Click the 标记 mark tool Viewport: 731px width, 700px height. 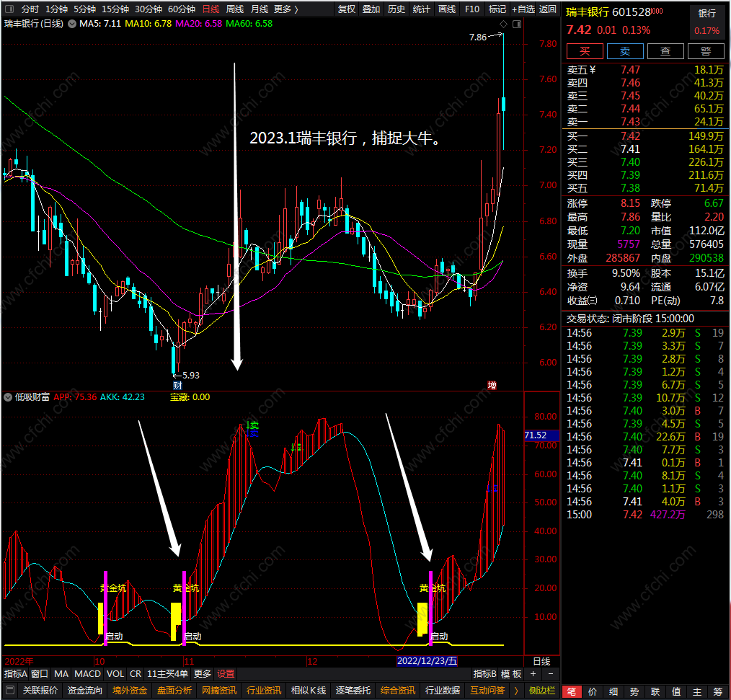497,9
